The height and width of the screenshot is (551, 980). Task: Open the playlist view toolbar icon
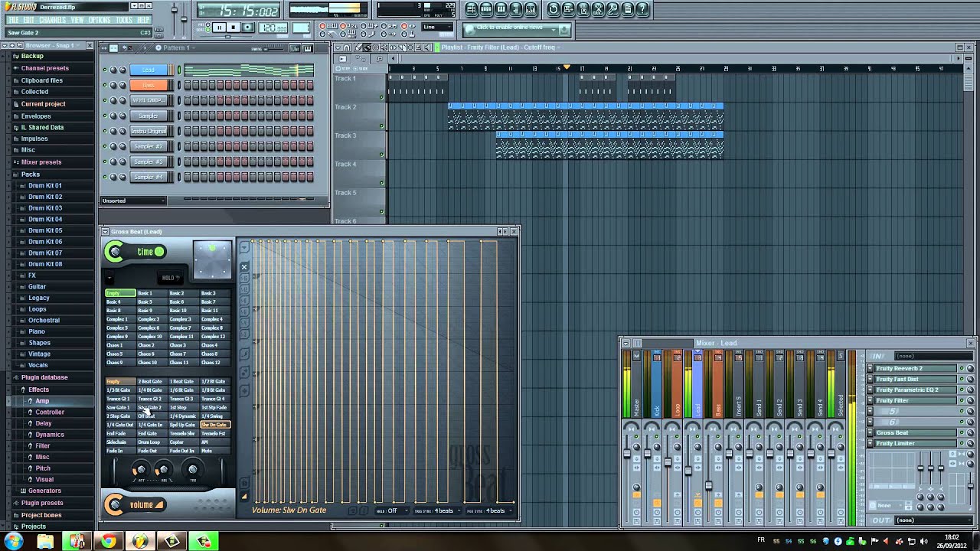tap(472, 9)
